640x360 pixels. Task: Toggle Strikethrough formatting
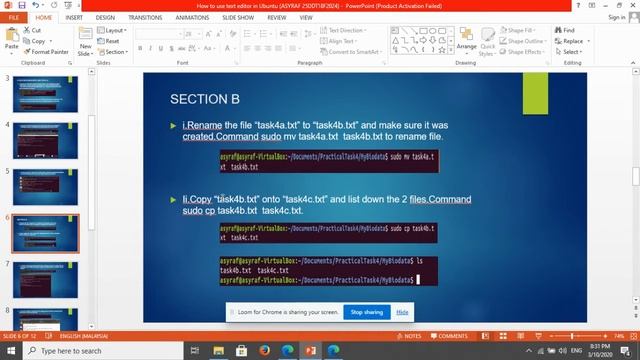pyautogui.click(x=182, y=49)
